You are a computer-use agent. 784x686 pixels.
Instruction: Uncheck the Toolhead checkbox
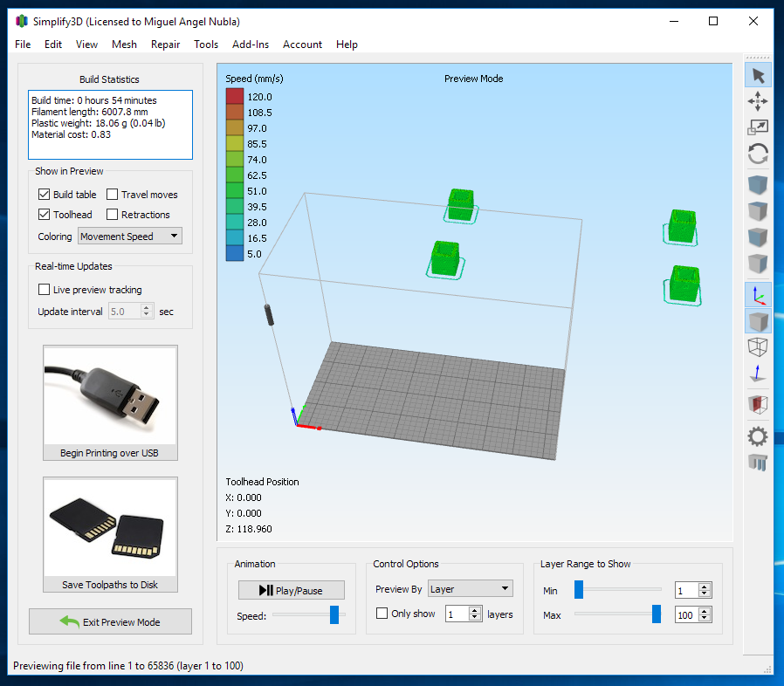(44, 214)
